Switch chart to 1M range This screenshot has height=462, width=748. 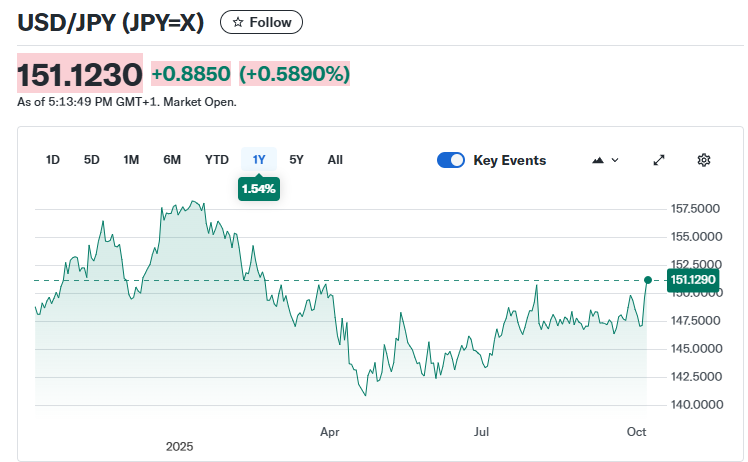[131, 160]
